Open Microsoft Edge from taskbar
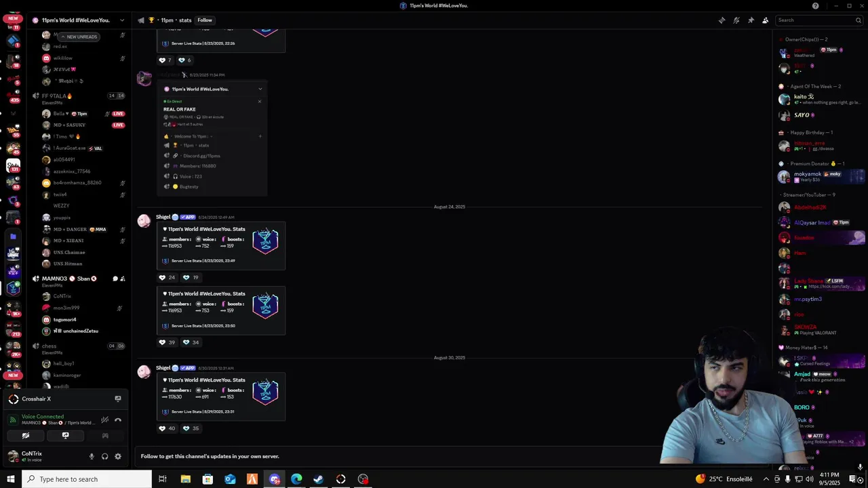The image size is (868, 488). point(296,479)
